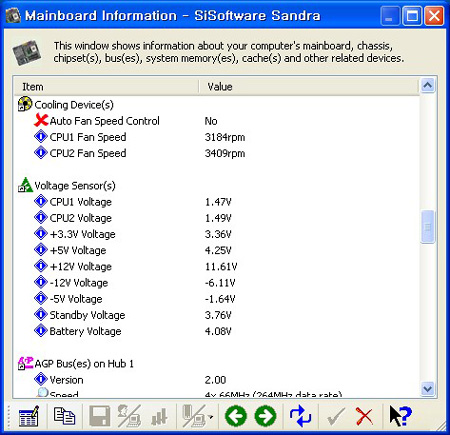Click the Value column header
The width and height of the screenshot is (450, 435).
coord(308,87)
